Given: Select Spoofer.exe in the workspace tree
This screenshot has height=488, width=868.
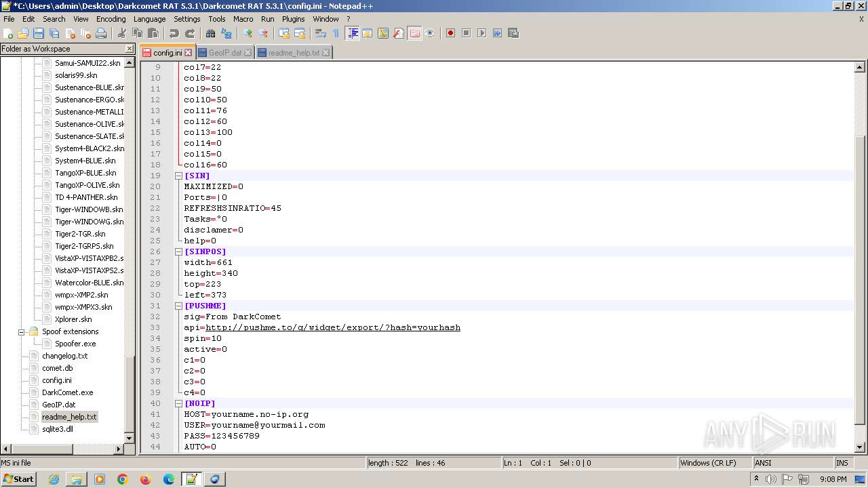Looking at the screenshot, I should point(75,344).
